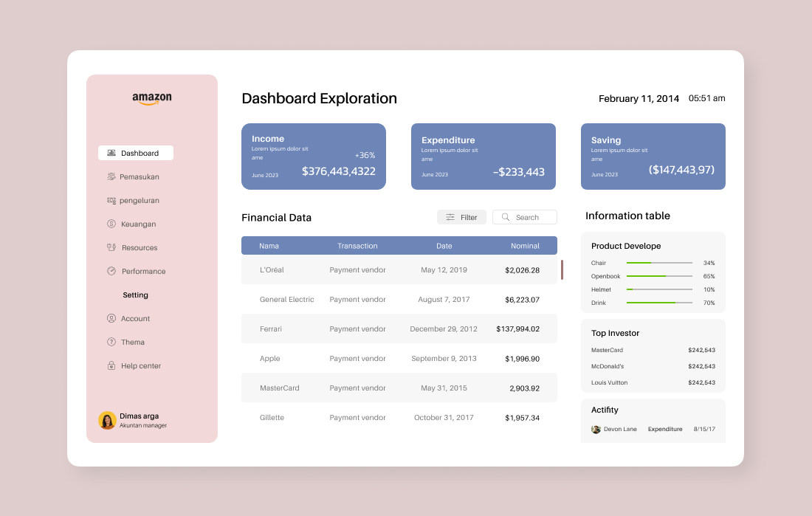Click the search magnifier icon

[506, 216]
